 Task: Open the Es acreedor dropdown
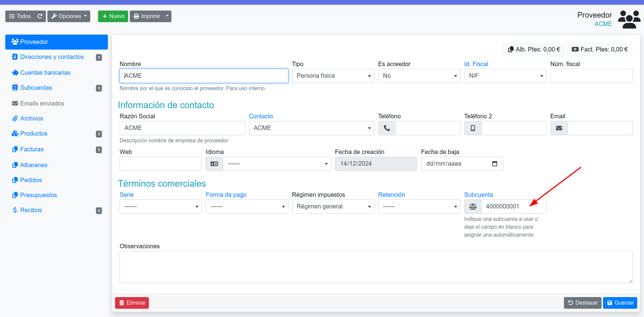pyautogui.click(x=419, y=76)
